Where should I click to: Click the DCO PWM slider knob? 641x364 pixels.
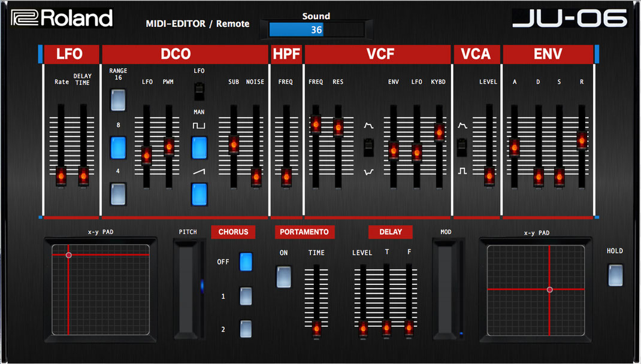[169, 147]
